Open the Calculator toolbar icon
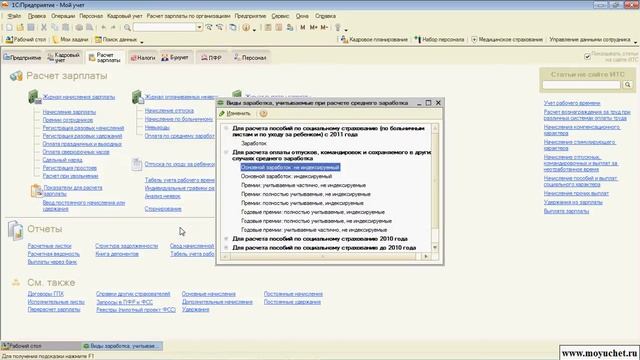 268,27
